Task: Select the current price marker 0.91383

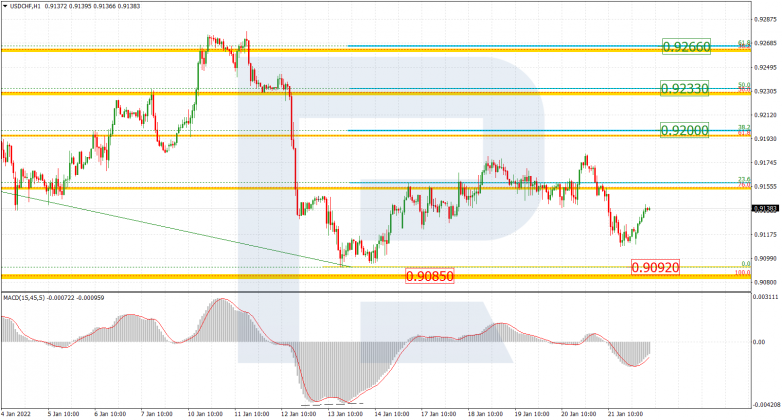Action: [x=765, y=209]
